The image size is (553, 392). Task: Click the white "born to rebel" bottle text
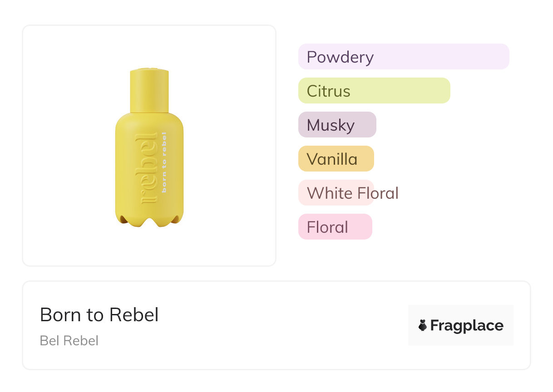point(164,162)
